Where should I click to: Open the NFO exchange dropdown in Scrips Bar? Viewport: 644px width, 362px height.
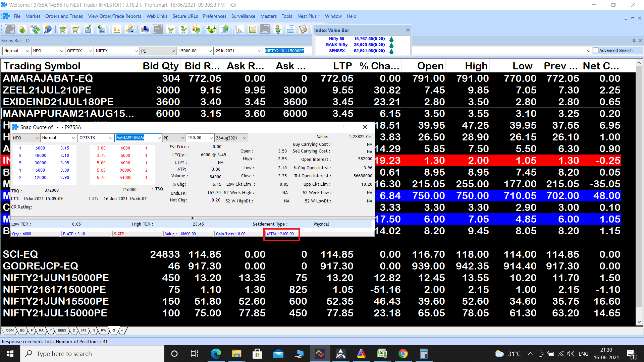tap(62, 51)
